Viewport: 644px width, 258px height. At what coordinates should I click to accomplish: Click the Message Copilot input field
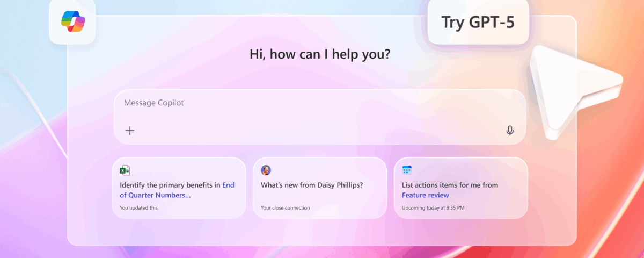click(x=320, y=117)
